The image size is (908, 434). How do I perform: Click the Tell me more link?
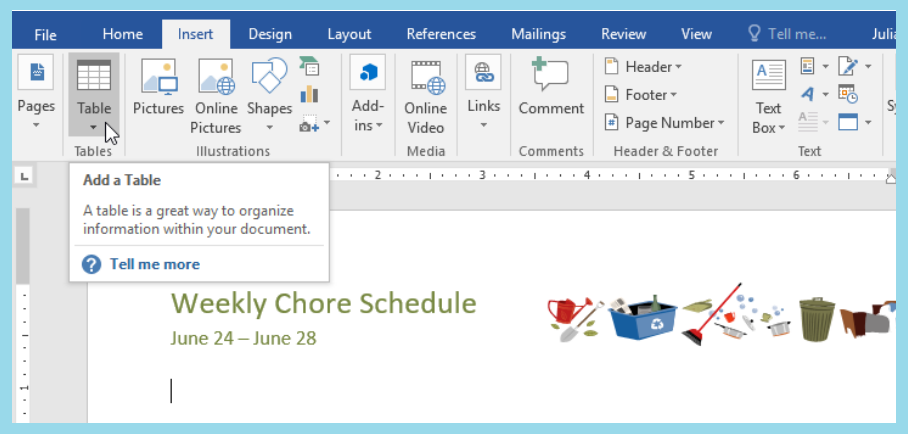[x=155, y=264]
